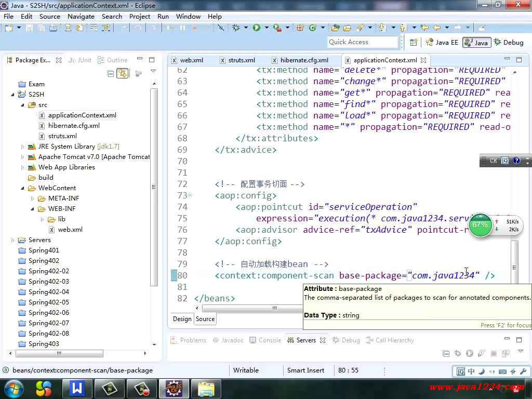Open the Debug configurations dropdown arrow
This screenshot has height=399, width=532.
coord(246,28)
